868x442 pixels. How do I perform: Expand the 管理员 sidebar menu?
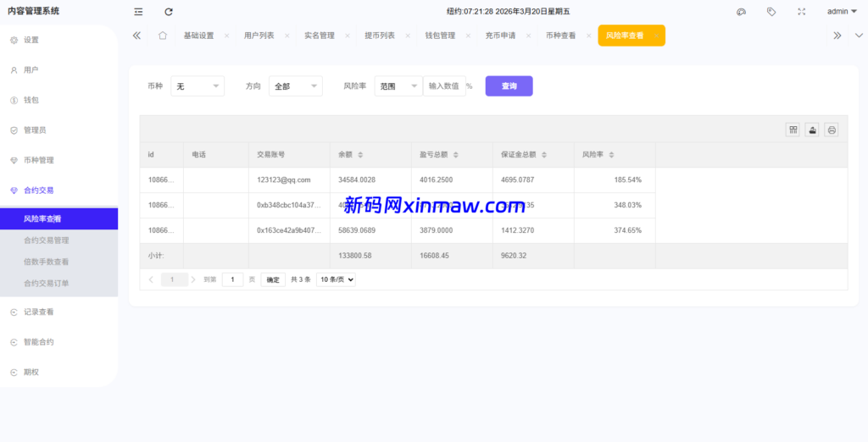(58, 130)
